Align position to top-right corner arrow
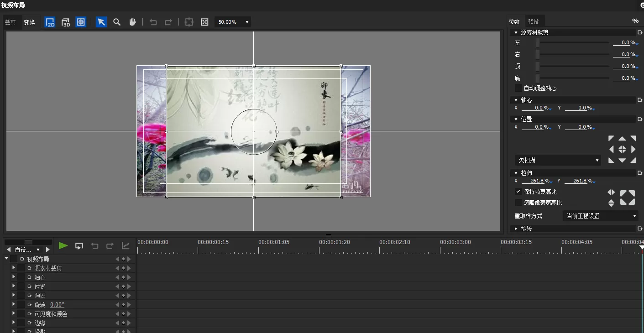 coord(633,138)
